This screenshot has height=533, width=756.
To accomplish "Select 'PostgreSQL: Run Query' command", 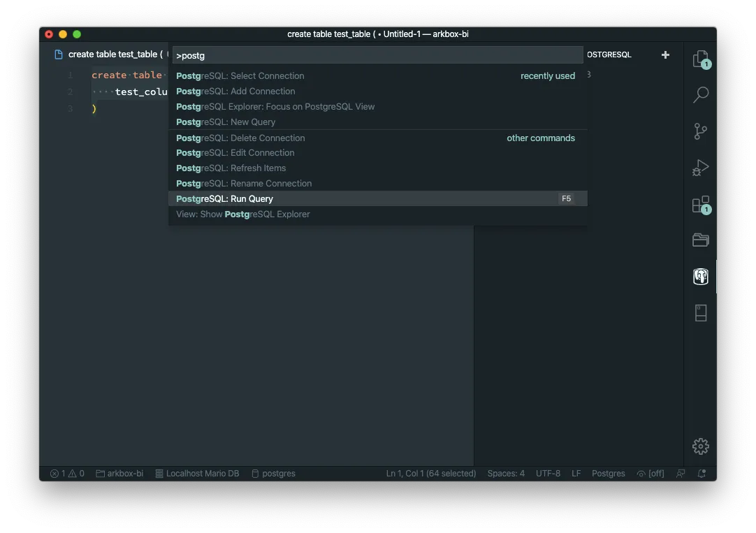I will [377, 198].
